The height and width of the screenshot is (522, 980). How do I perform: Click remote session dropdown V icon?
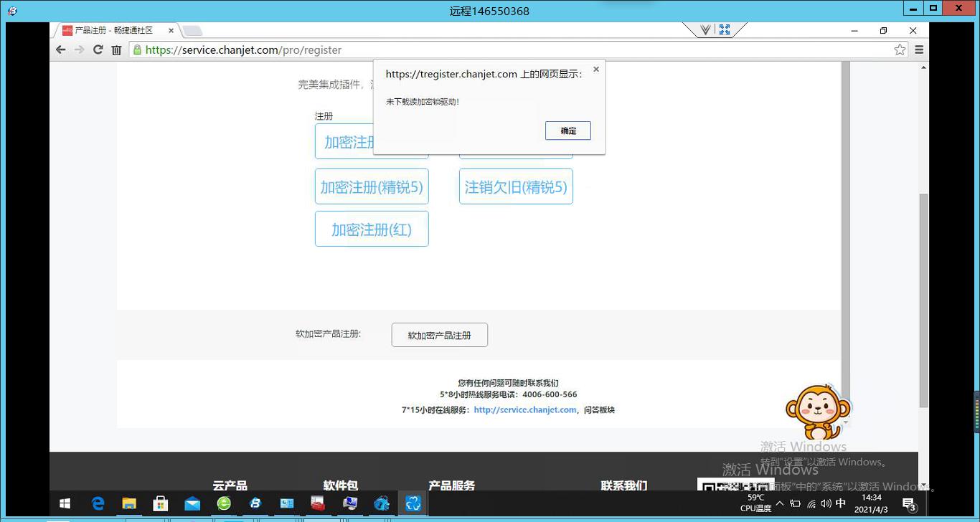pyautogui.click(x=705, y=29)
